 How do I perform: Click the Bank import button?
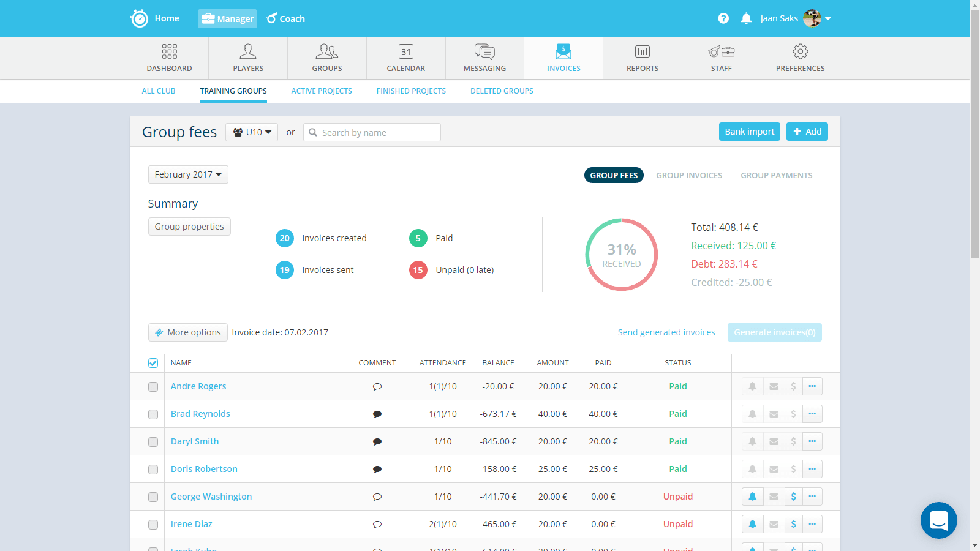pyautogui.click(x=749, y=132)
